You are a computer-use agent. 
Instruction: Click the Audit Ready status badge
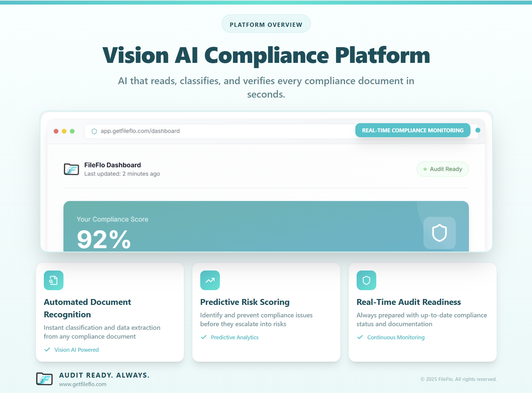[442, 169]
